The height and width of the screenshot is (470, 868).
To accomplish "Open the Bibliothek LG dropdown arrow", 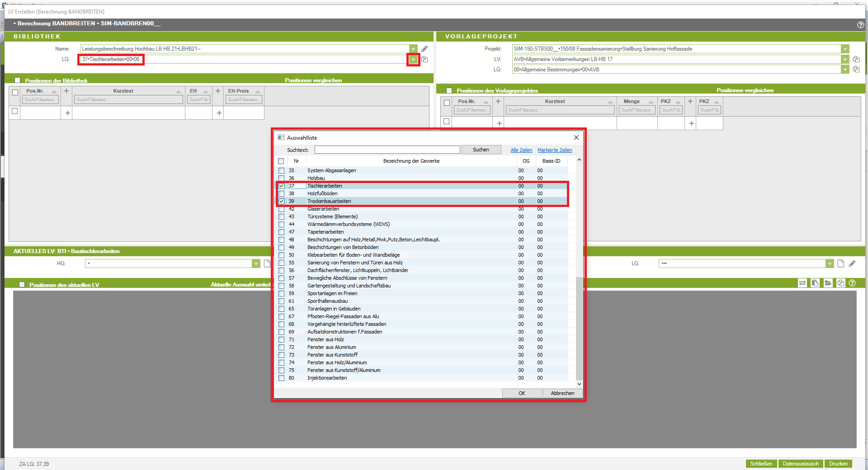I will (x=413, y=59).
